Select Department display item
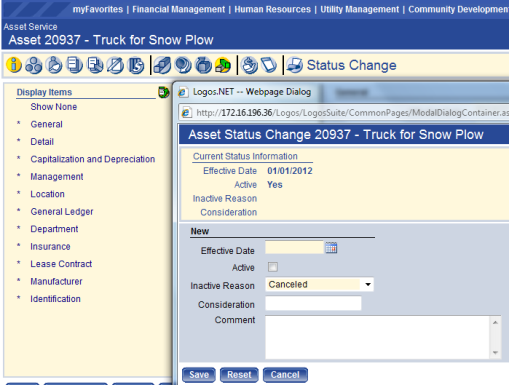The image size is (509, 385). coord(54,229)
